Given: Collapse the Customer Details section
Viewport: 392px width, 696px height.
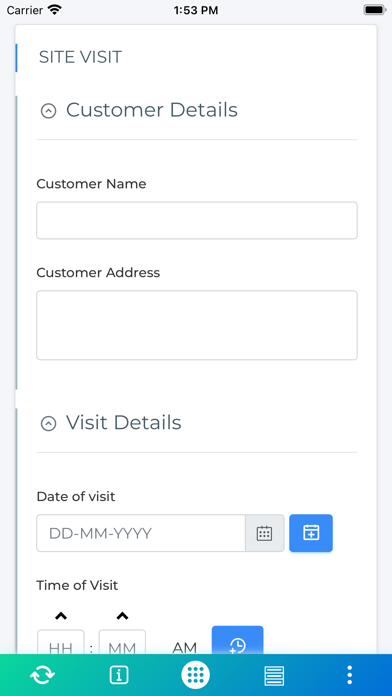Looking at the screenshot, I should pyautogui.click(x=48, y=111).
